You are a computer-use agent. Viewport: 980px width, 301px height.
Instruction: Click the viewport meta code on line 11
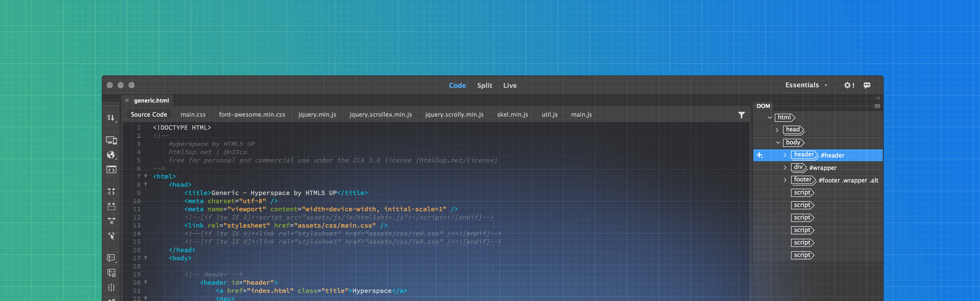click(x=321, y=209)
